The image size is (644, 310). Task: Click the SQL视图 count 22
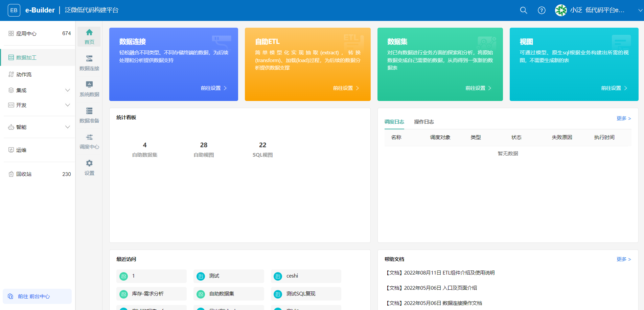point(262,145)
